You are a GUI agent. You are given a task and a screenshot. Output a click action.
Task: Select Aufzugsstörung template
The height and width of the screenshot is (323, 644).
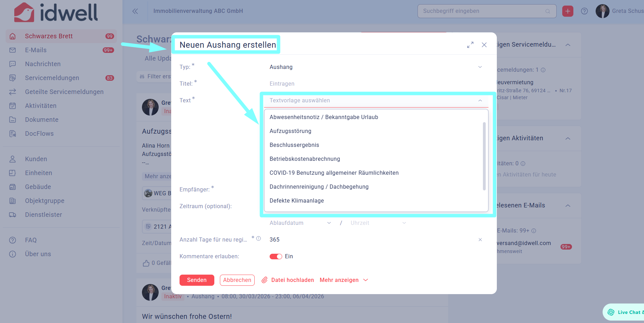374,131
